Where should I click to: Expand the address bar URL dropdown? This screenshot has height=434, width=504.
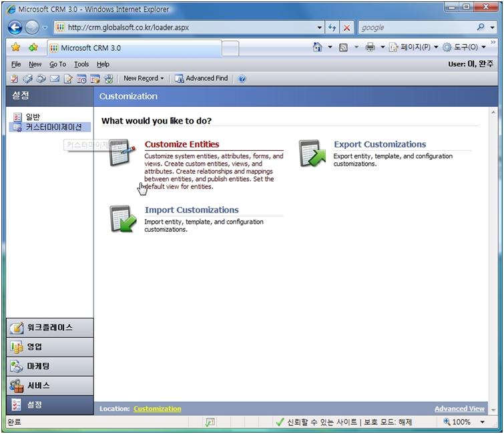319,27
